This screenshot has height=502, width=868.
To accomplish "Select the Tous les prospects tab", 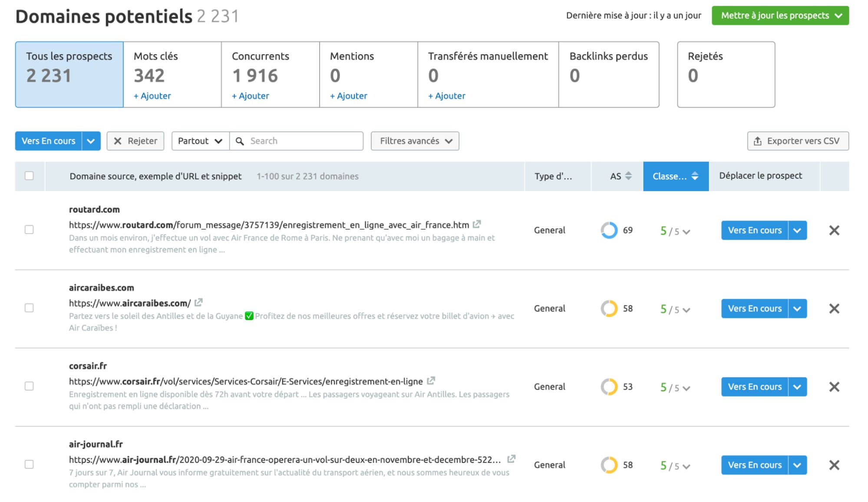I will [69, 74].
